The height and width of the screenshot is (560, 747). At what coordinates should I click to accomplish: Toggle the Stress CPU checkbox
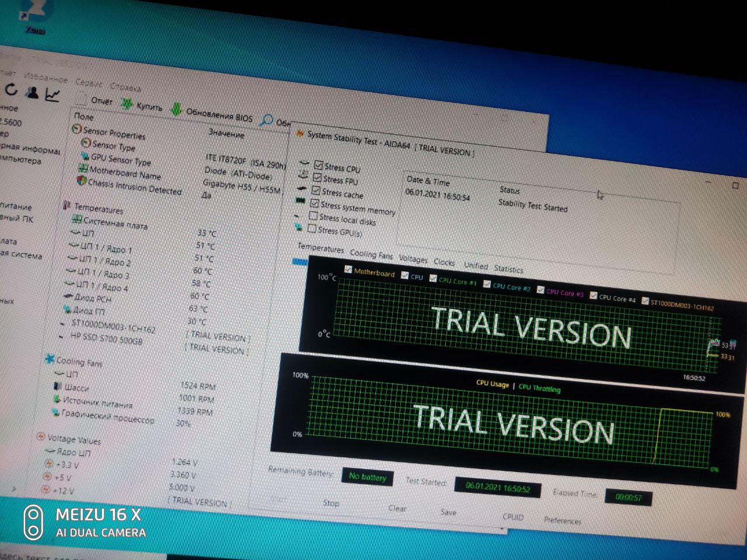coord(319,164)
